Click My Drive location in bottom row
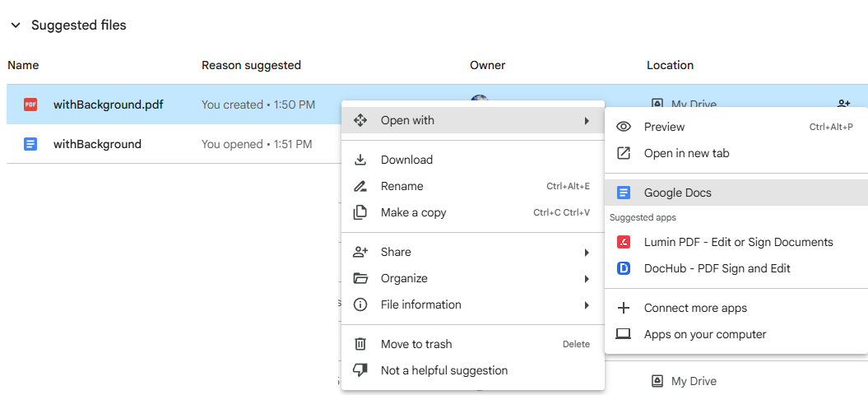The image size is (868, 395). point(694,381)
